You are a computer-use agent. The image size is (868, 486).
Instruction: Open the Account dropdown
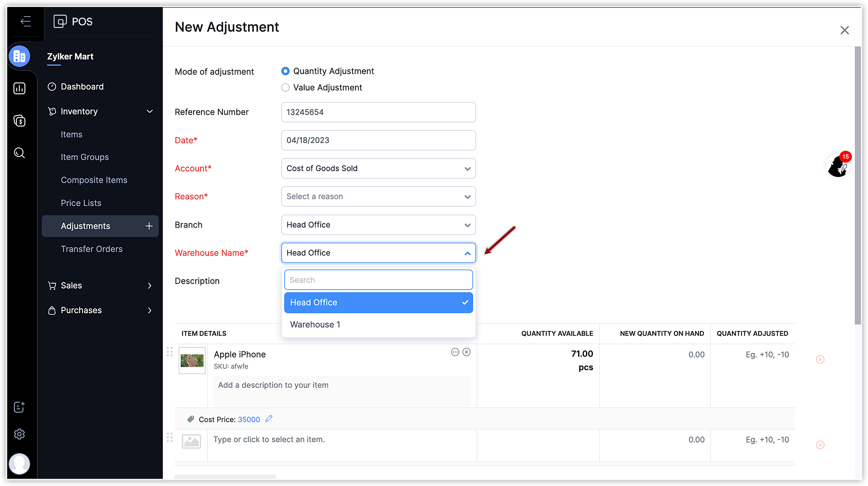[378, 169]
